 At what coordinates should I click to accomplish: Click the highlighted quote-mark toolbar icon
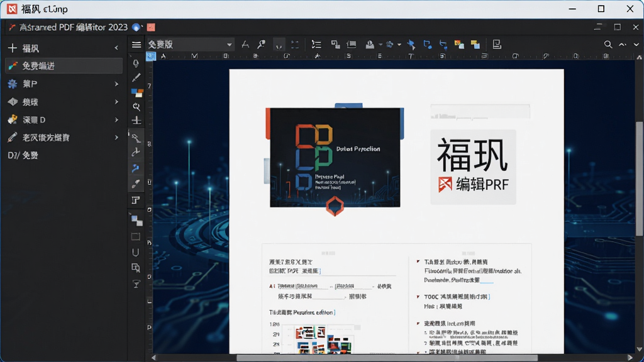click(x=279, y=45)
